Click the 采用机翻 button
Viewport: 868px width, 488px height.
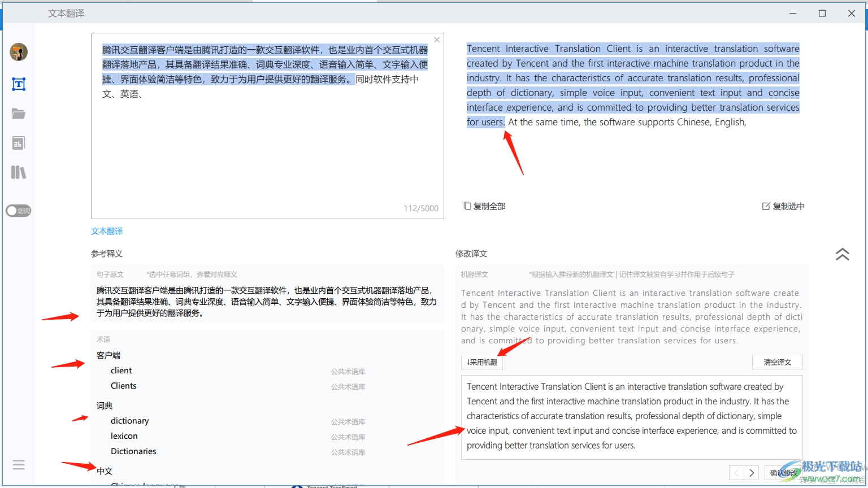point(482,362)
